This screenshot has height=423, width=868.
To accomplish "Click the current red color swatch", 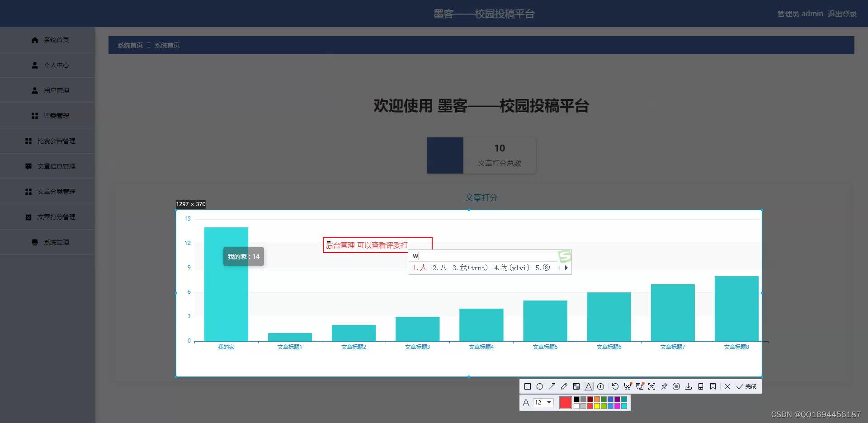I will coord(566,403).
